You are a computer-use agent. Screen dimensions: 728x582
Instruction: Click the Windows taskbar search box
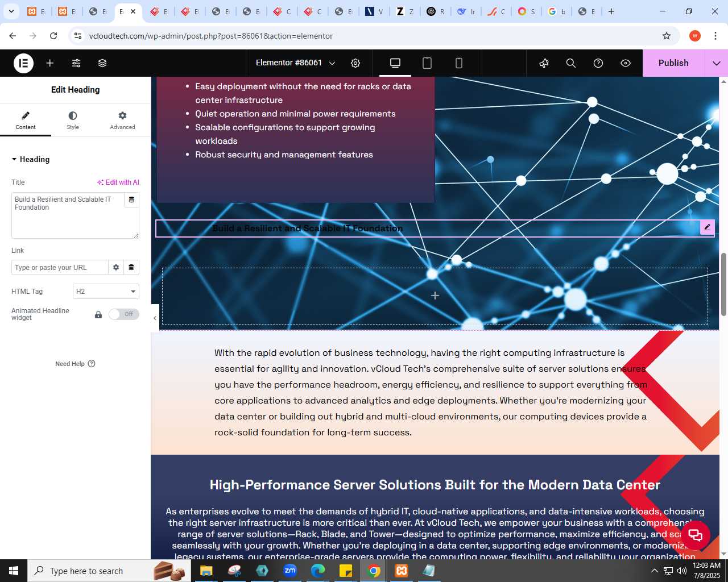pos(108,571)
